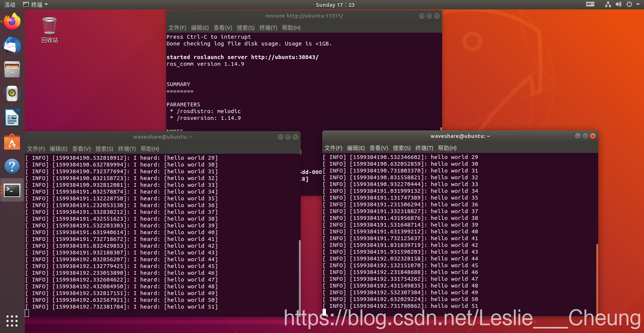This screenshot has width=644, height=333.
Task: Open 编辑(E) menu in roscore window
Action: tap(200, 28)
